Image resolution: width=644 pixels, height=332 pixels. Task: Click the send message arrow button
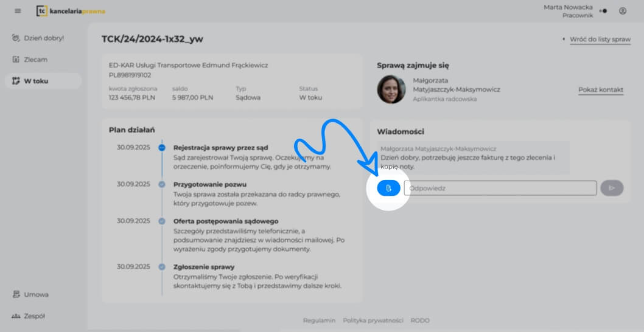(x=612, y=188)
